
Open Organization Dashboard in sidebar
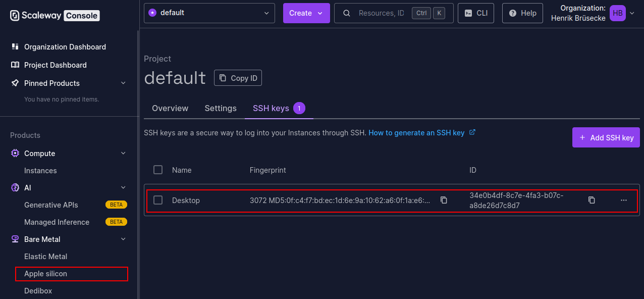point(65,46)
